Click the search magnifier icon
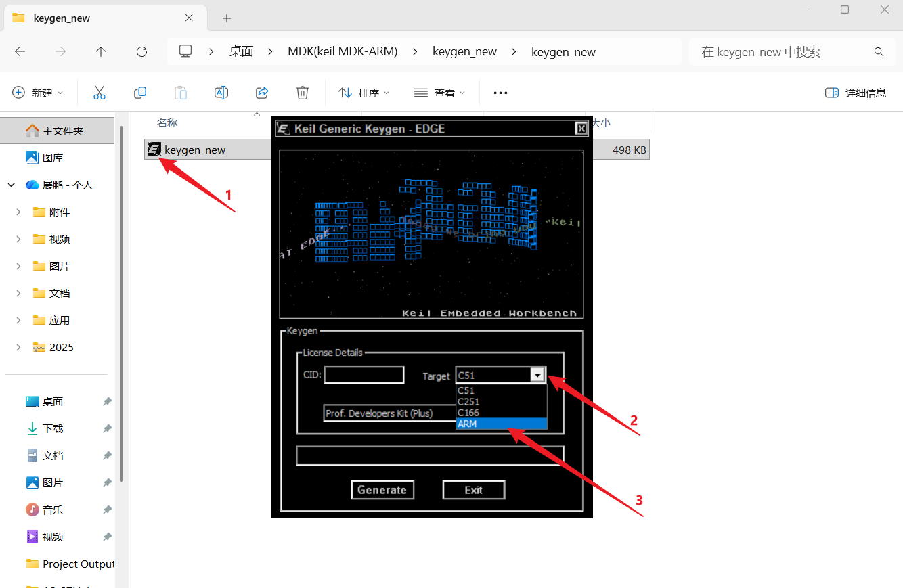The image size is (903, 588). (x=879, y=51)
